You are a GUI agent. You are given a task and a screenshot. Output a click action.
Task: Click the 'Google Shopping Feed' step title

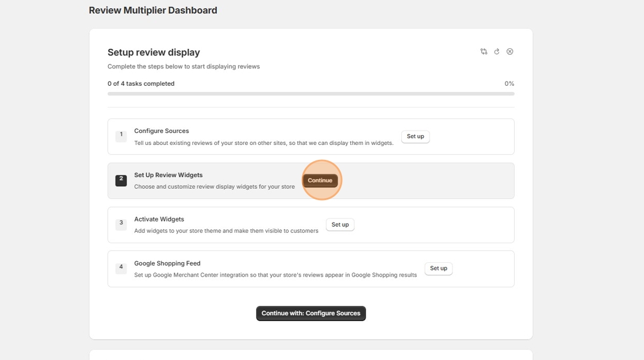pos(167,263)
